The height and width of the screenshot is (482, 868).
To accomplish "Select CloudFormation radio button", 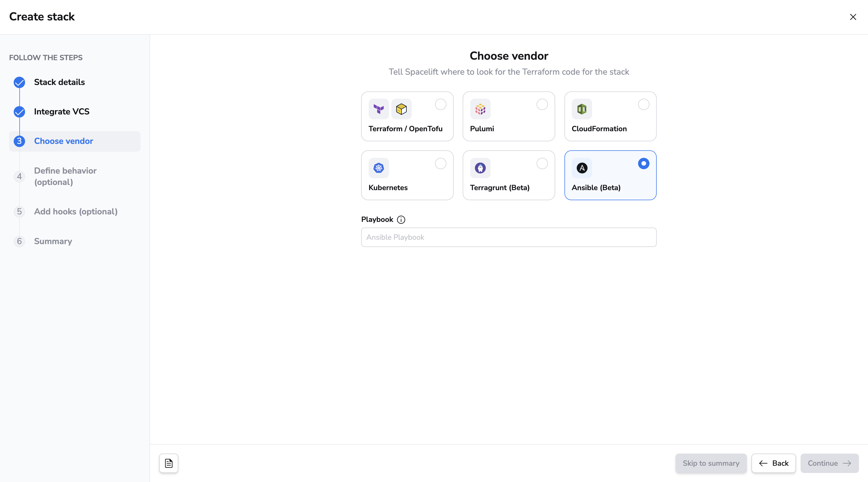I will tap(643, 104).
